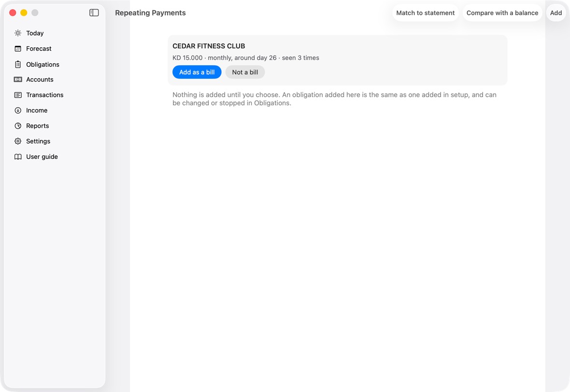Viewport: 570px width, 392px height.
Task: Open the User guide label
Action: tap(42, 156)
